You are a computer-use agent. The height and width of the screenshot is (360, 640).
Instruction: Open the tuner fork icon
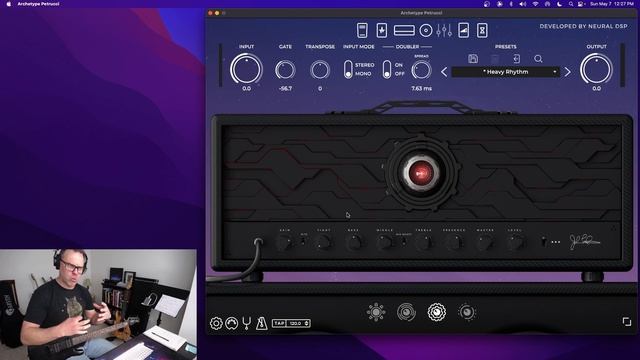(x=247, y=323)
